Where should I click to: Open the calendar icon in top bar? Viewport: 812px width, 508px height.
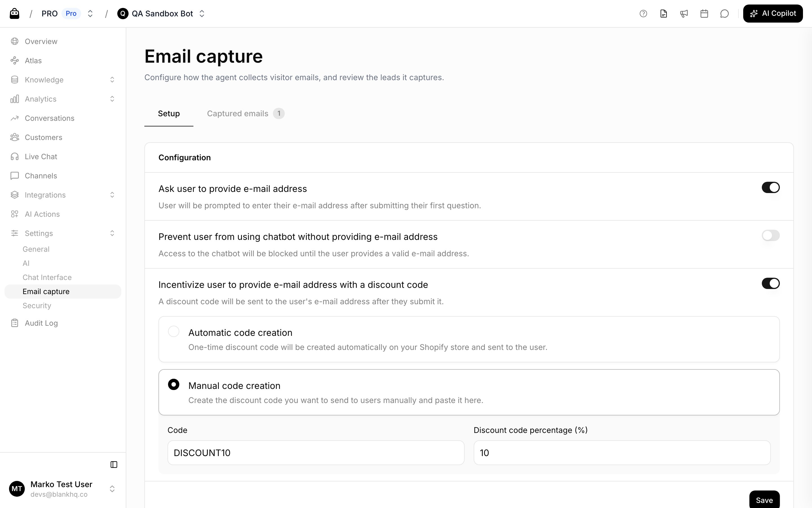point(704,14)
